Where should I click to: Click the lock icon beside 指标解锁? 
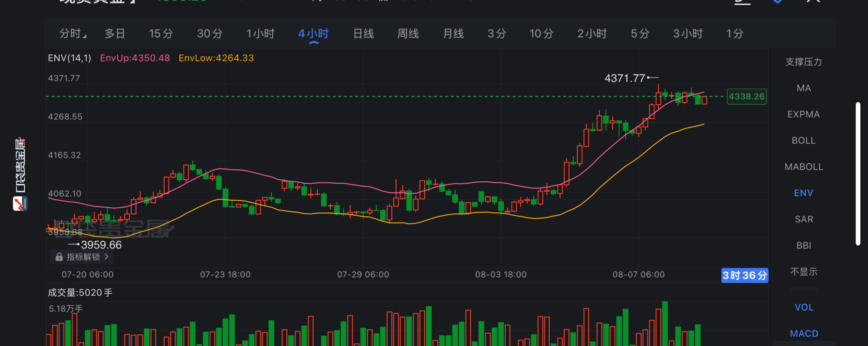(59, 257)
